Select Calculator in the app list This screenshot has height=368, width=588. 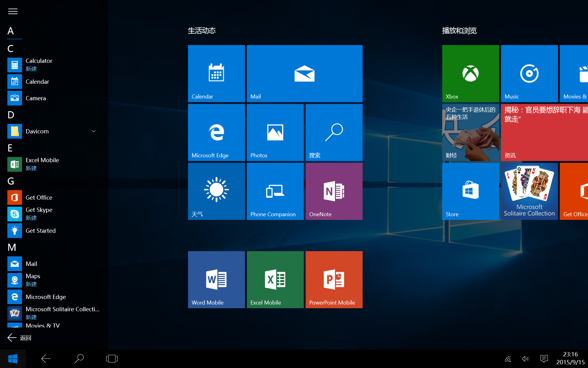tap(39, 61)
